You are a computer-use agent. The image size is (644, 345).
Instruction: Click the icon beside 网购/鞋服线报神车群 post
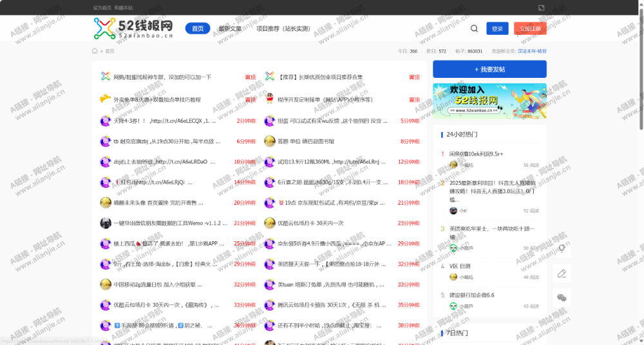click(106, 77)
